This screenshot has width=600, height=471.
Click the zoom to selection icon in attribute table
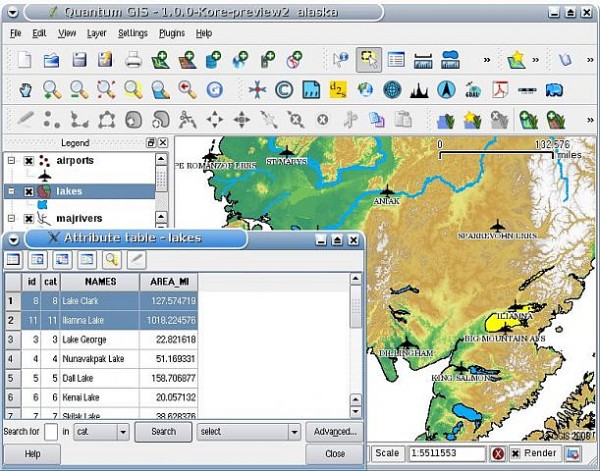pyautogui.click(x=111, y=260)
